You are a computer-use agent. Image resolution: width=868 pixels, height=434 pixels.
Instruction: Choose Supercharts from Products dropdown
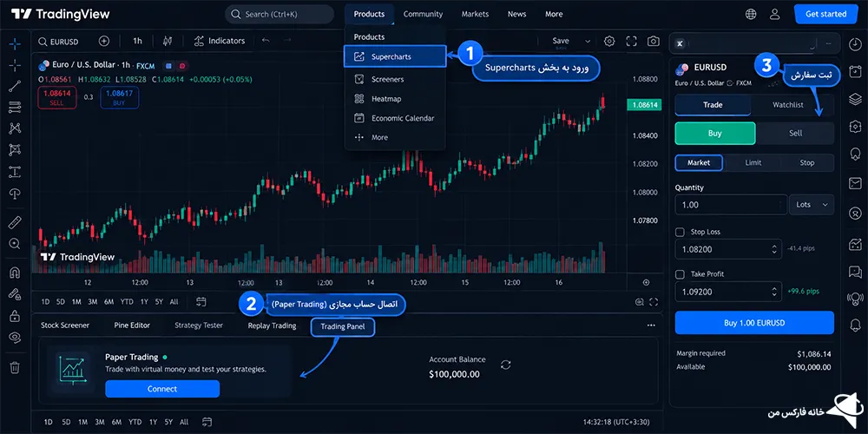tap(394, 56)
